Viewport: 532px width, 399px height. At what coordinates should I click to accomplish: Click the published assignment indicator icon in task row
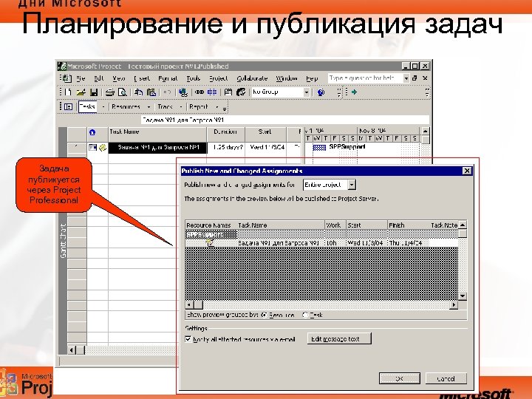(x=103, y=147)
